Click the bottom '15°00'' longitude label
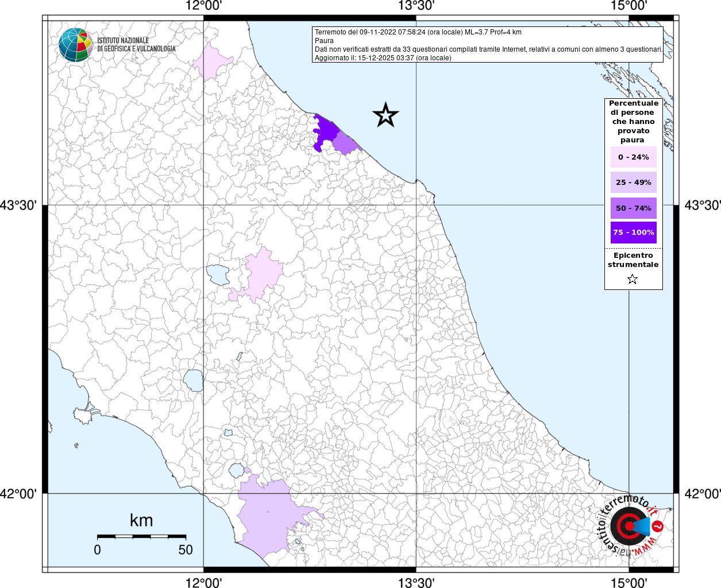The height and width of the screenshot is (588, 721). (629, 582)
